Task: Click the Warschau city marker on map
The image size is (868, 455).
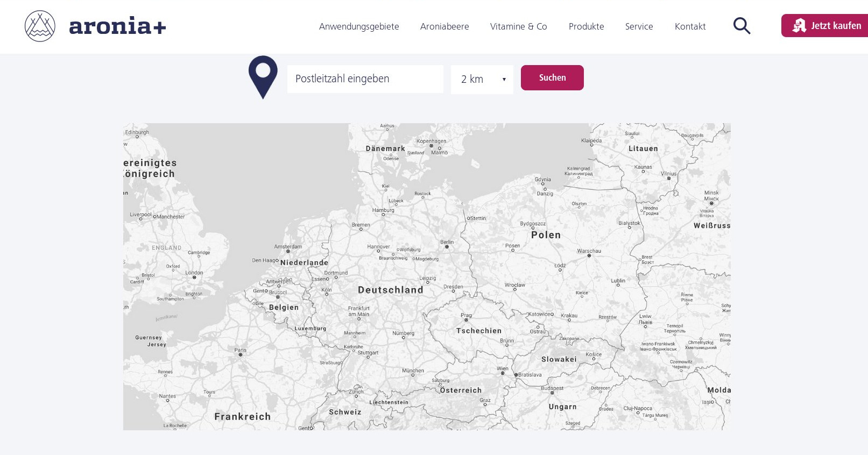Action: [589, 256]
